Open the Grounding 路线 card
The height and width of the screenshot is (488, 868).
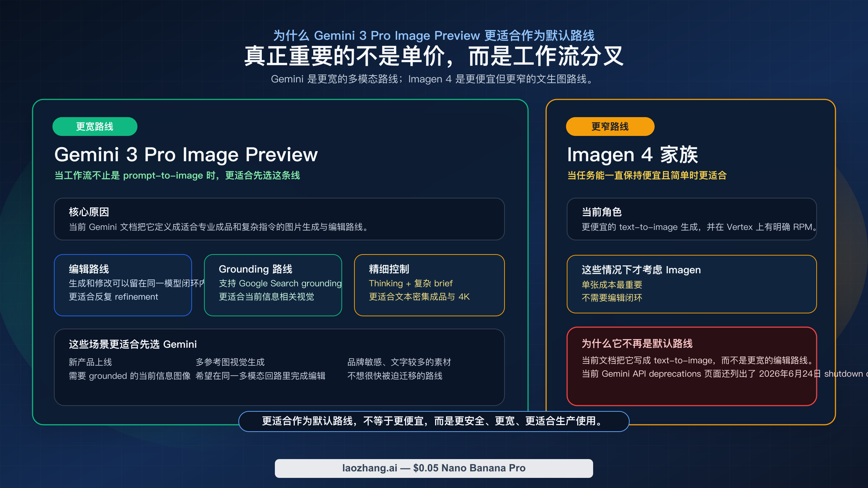[x=273, y=285]
